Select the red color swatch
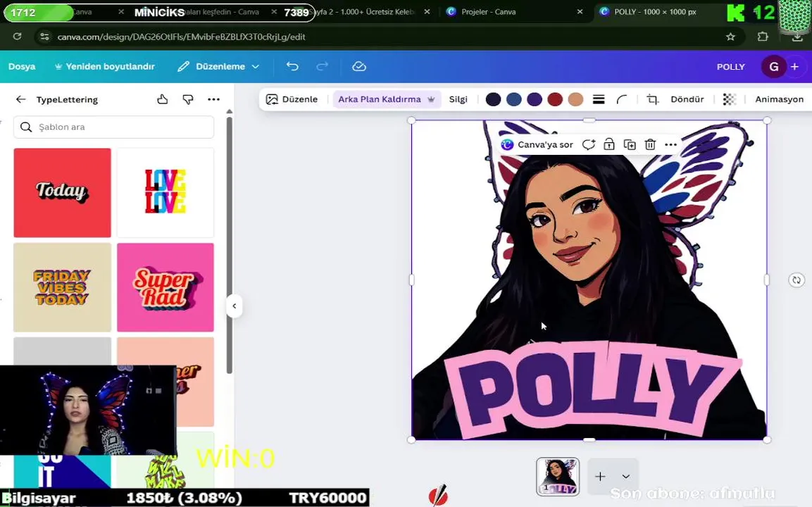 555,99
